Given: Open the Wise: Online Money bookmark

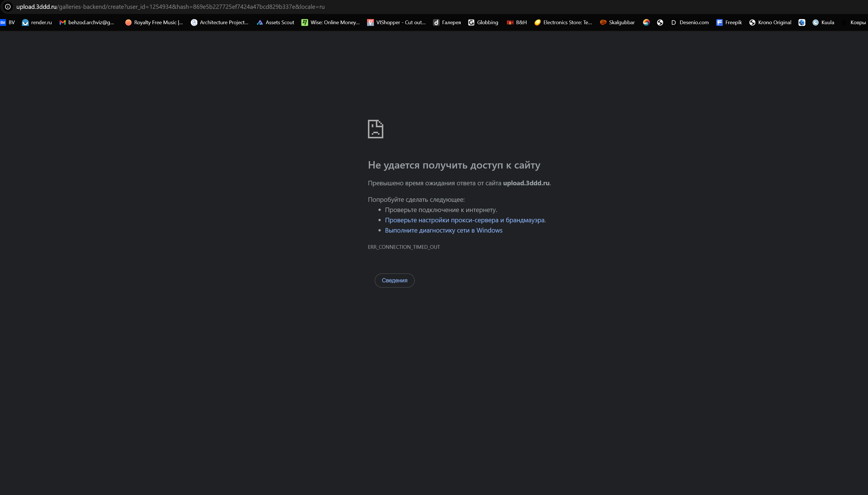Looking at the screenshot, I should (x=331, y=22).
